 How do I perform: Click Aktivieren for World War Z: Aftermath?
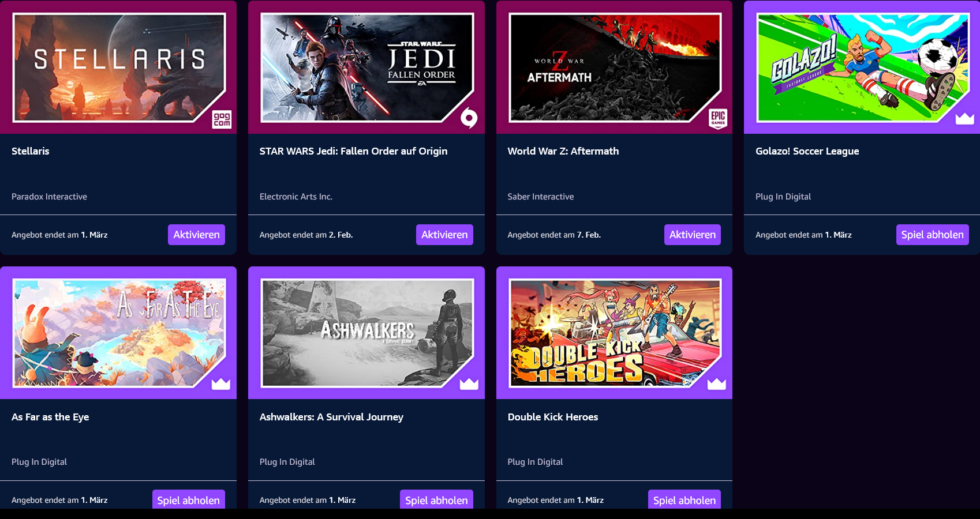pos(693,235)
